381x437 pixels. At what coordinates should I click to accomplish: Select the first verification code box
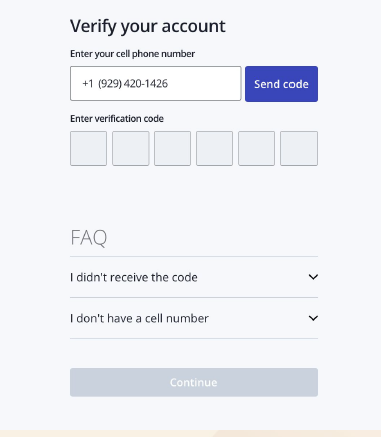[88, 148]
